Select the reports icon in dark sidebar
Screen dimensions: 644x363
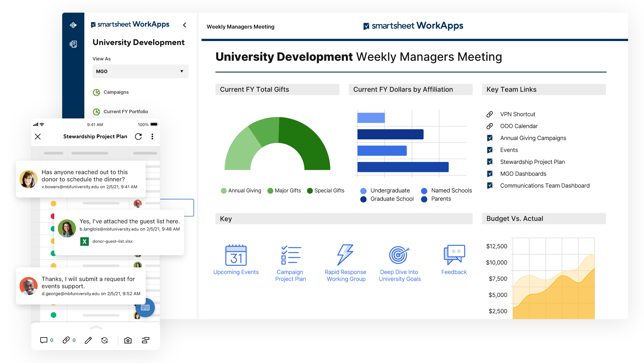[x=73, y=44]
